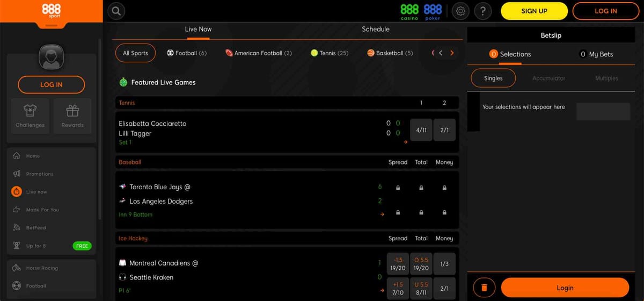
Task: Click the sidebar vertical scrollbar
Action: [x=100, y=129]
